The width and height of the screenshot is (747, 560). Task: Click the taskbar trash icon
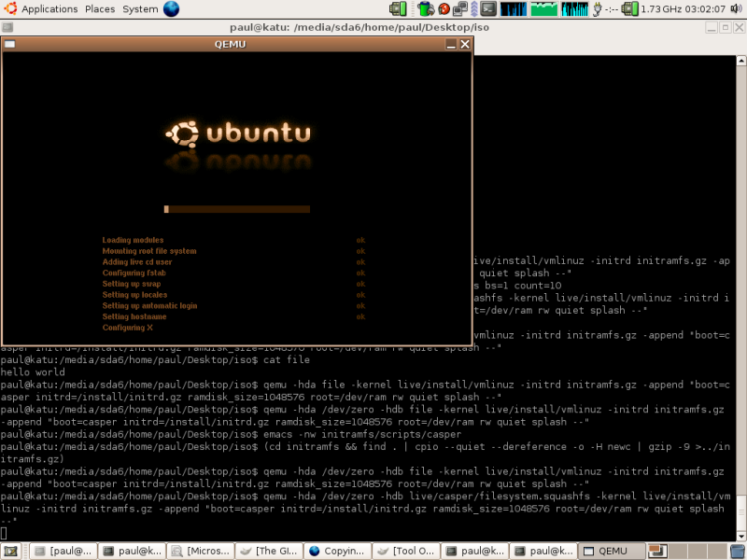[739, 552]
